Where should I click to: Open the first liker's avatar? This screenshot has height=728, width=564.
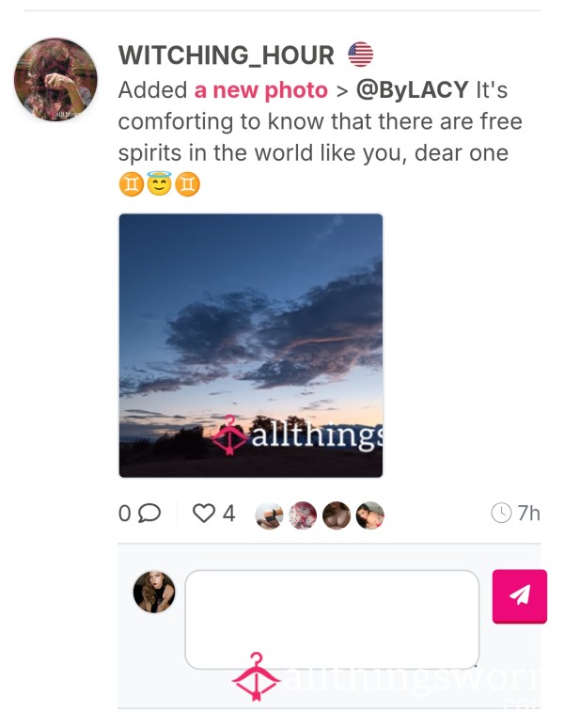[x=270, y=515]
